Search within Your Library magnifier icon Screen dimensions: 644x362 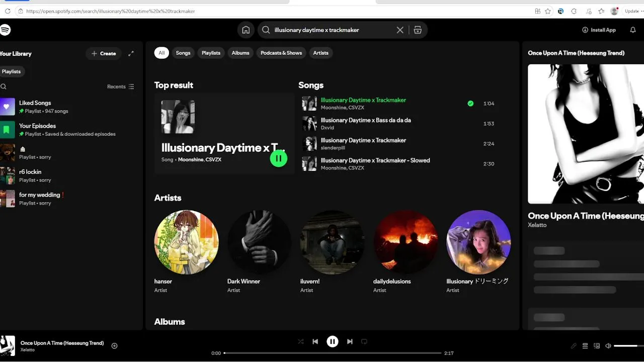pos(4,86)
